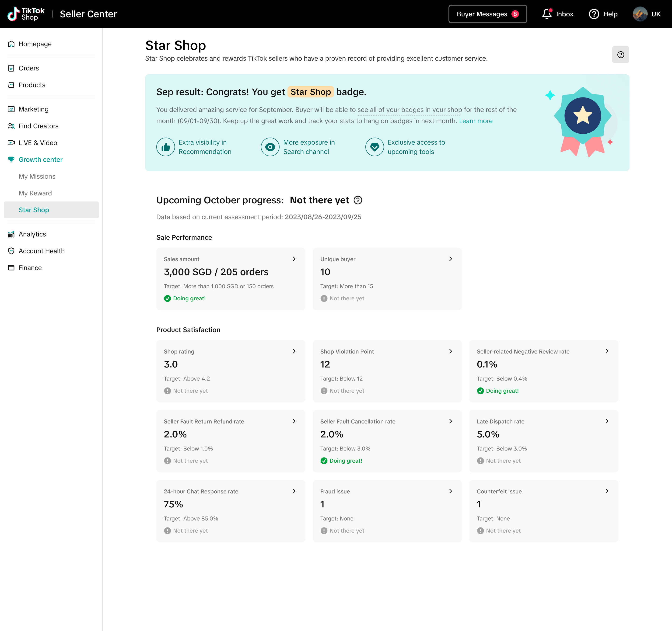Screen dimensions: 672x631
Task: Select Orders in the sidebar
Action: 29,68
